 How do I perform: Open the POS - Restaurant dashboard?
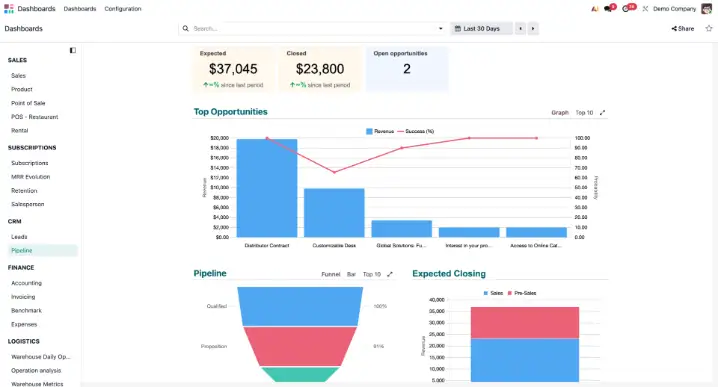(35, 117)
